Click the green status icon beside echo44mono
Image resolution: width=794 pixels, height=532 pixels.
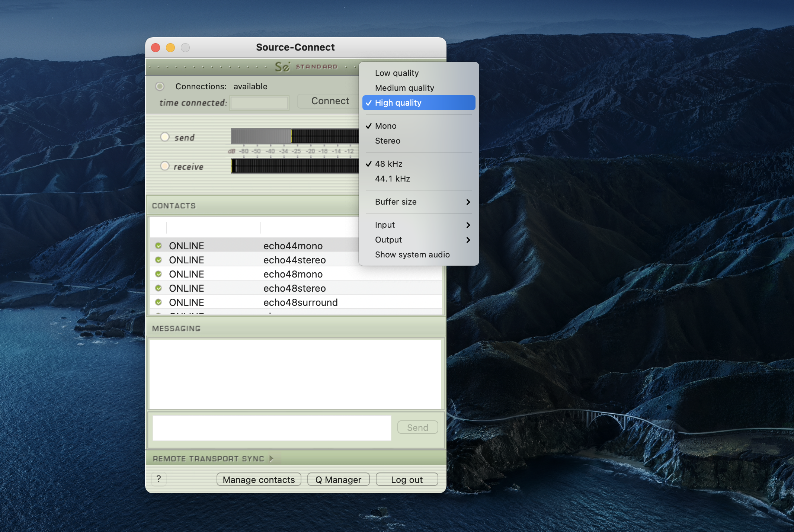click(x=159, y=246)
